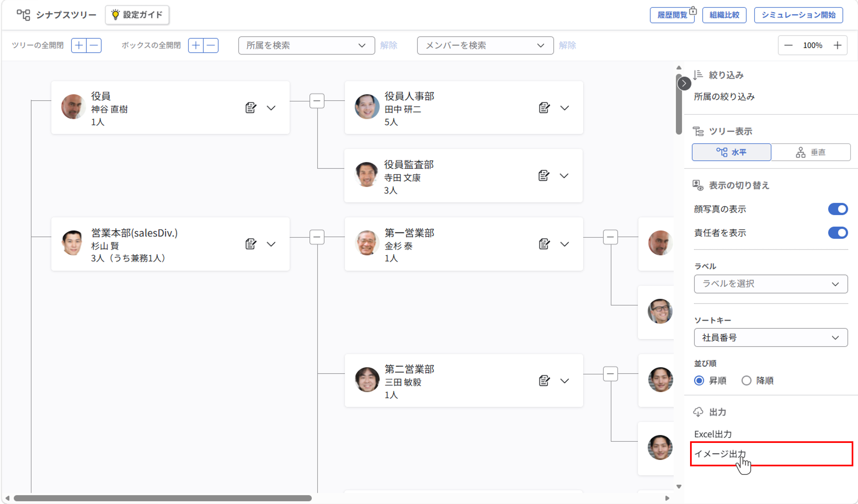Expand the 第一営業部 card chevron

(565, 244)
